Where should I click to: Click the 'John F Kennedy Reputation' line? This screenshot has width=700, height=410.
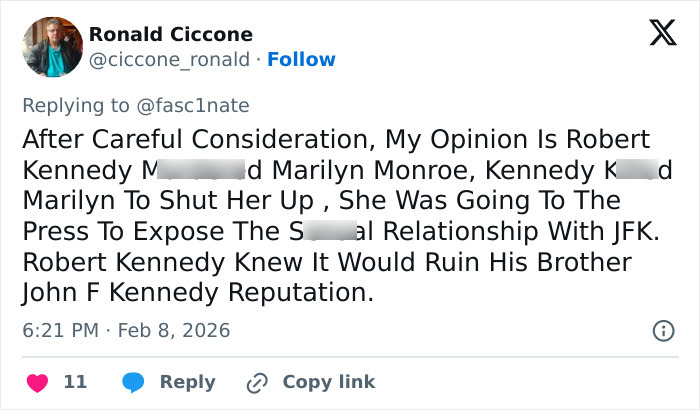196,293
